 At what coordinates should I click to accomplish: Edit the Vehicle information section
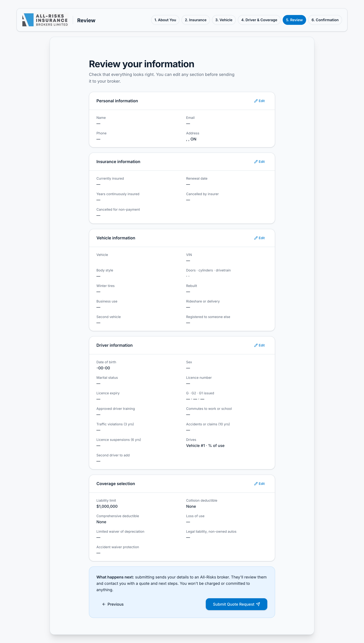(x=260, y=238)
